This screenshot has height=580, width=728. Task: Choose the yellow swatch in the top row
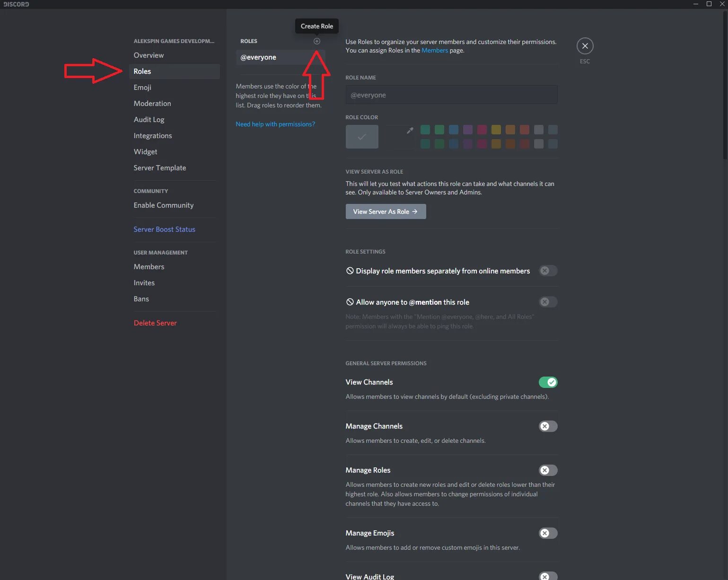click(496, 130)
